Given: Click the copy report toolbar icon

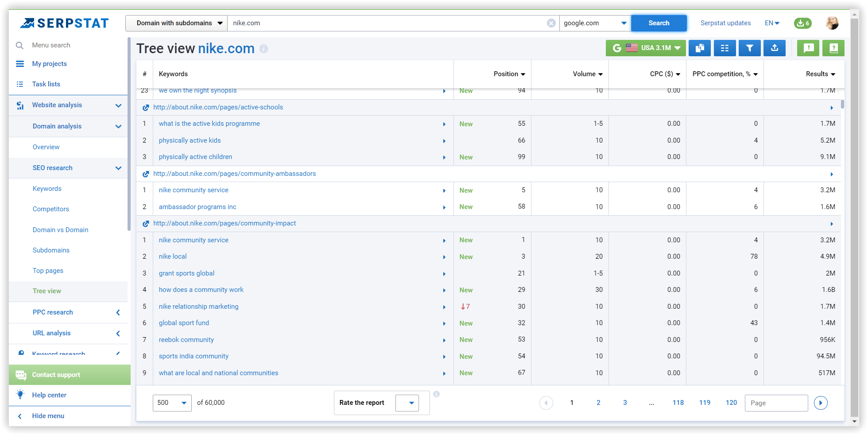Looking at the screenshot, I should tap(700, 48).
